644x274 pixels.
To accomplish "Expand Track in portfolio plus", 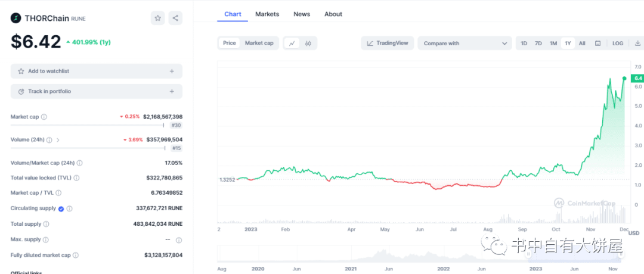I will pos(172,91).
